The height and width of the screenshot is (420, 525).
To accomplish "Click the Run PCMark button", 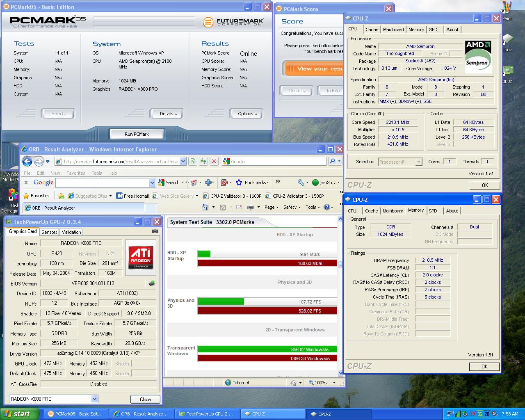I will 137,134.
